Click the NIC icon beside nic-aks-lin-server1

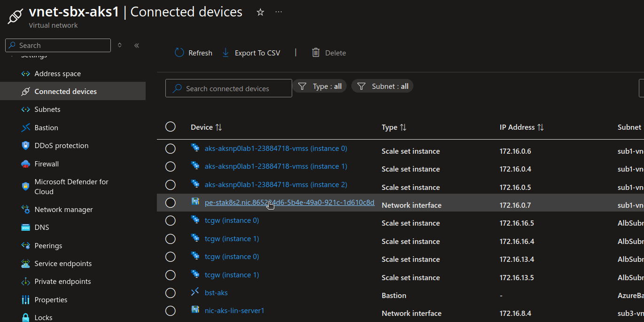(195, 310)
